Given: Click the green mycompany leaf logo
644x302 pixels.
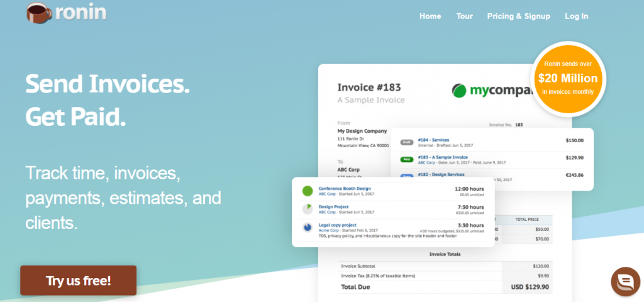Looking at the screenshot, I should pyautogui.click(x=458, y=91).
